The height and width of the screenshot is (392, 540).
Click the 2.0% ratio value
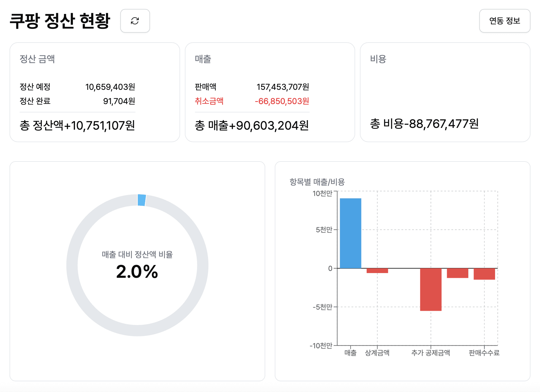point(137,272)
